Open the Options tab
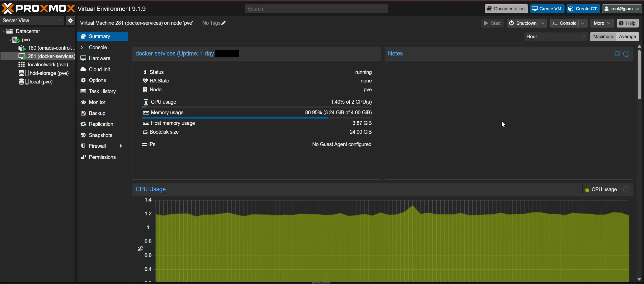This screenshot has width=644, height=284. click(x=103, y=80)
